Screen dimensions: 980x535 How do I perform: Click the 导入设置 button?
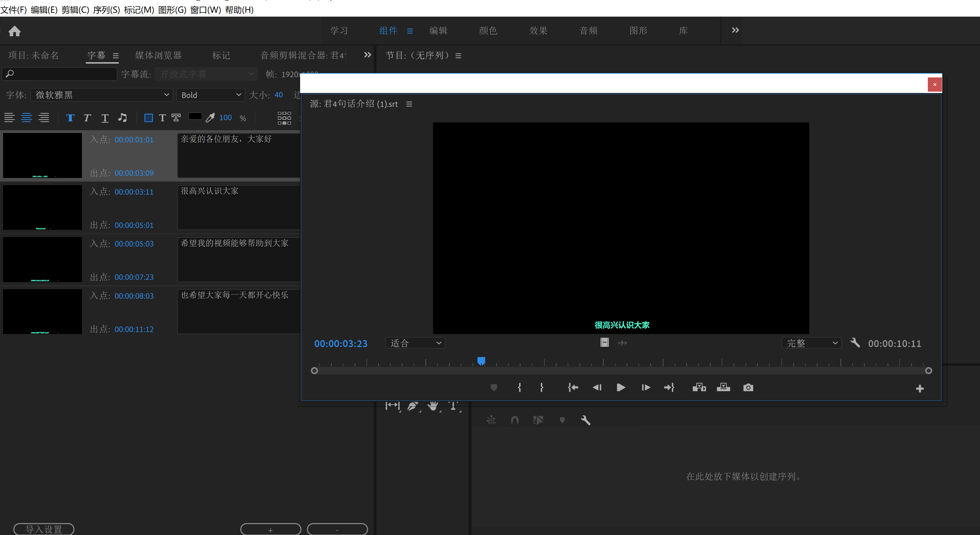tap(44, 529)
